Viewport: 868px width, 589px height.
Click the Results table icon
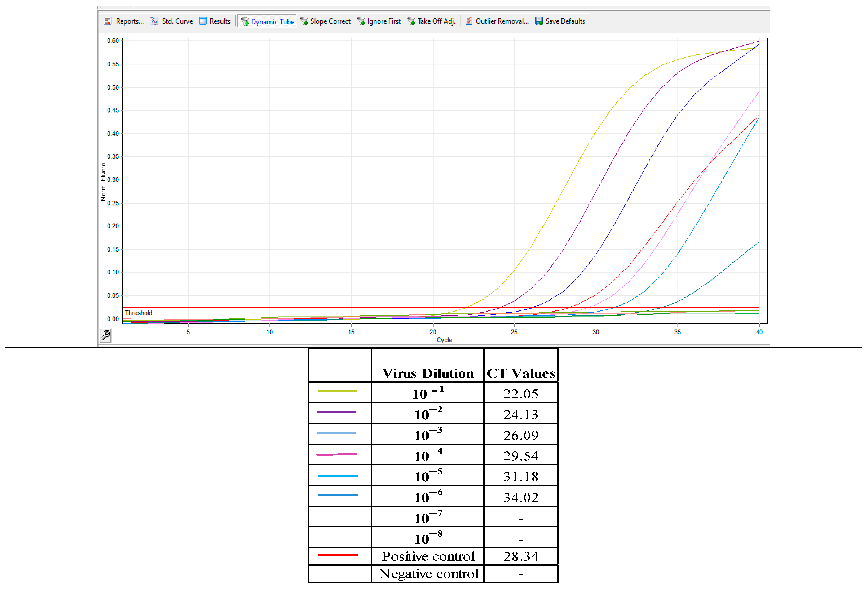coord(203,21)
